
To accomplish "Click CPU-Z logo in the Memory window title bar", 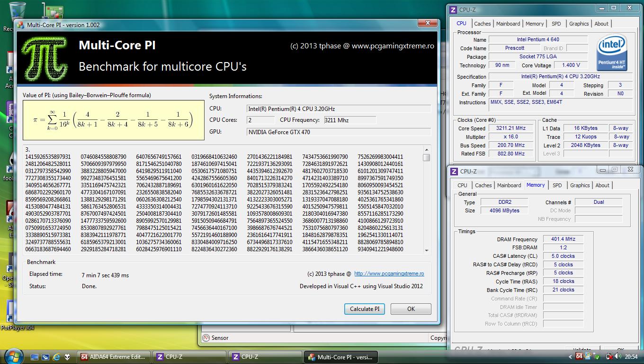I will pos(453,171).
